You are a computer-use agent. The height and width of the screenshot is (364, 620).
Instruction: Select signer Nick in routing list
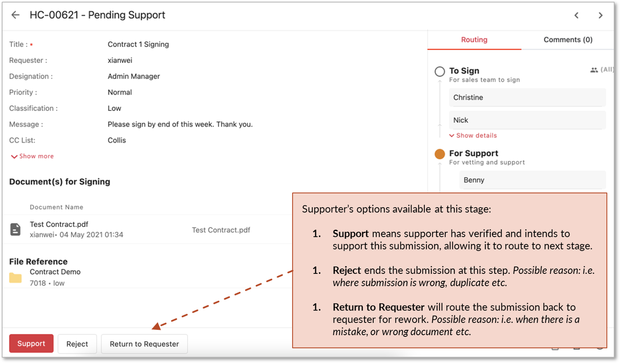(527, 120)
